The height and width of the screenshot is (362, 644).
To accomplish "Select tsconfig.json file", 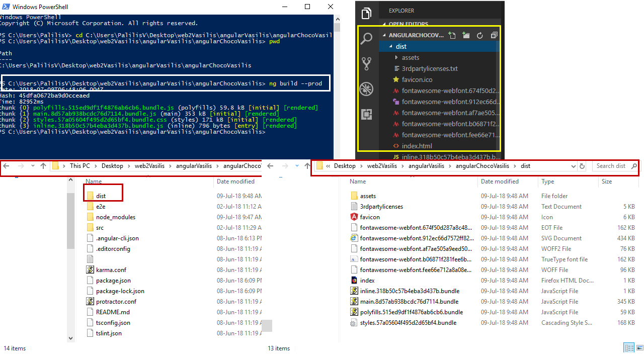I will (x=113, y=323).
